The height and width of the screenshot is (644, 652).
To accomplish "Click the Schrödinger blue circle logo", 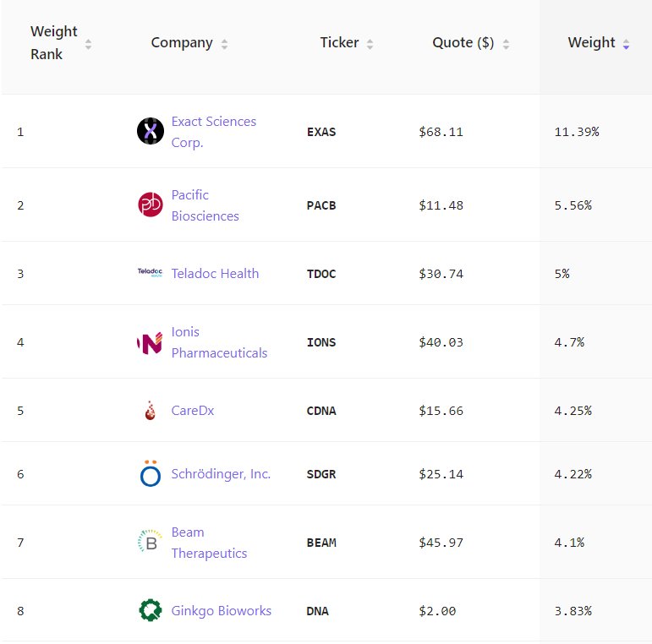I will pyautogui.click(x=151, y=473).
